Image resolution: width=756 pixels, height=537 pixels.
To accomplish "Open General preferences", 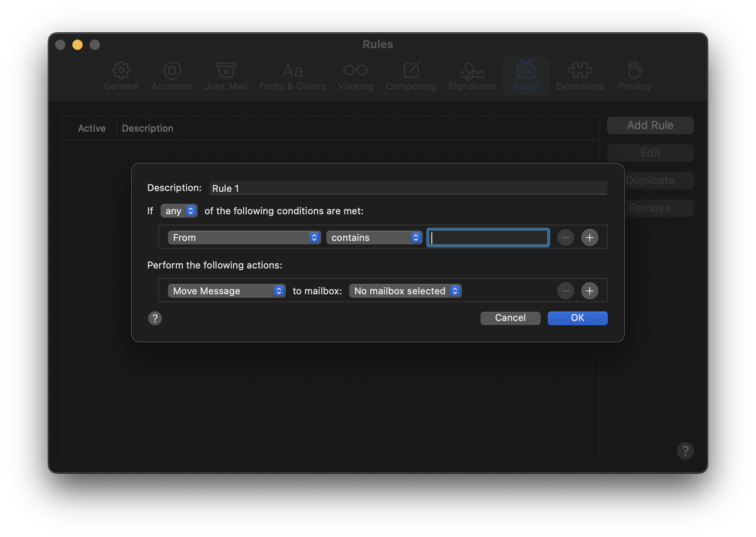I will 121,76.
